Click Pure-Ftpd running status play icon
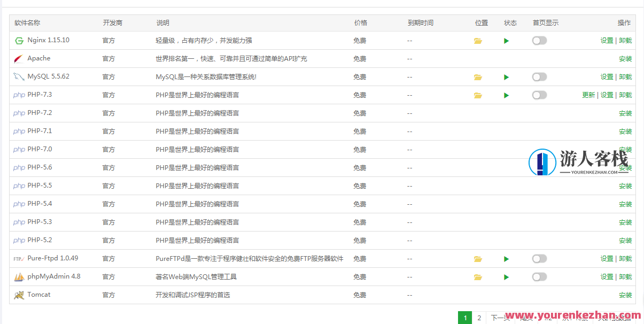This screenshot has height=324, width=644. point(507,259)
